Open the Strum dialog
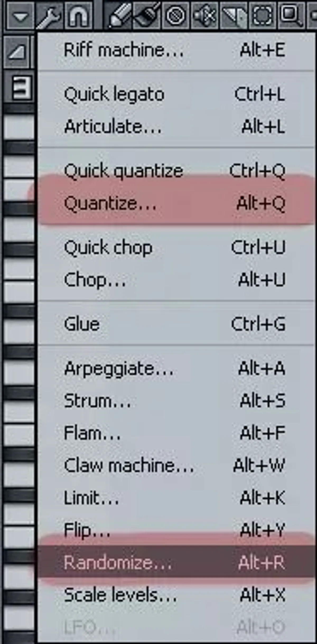The height and width of the screenshot is (644, 317). tap(98, 402)
